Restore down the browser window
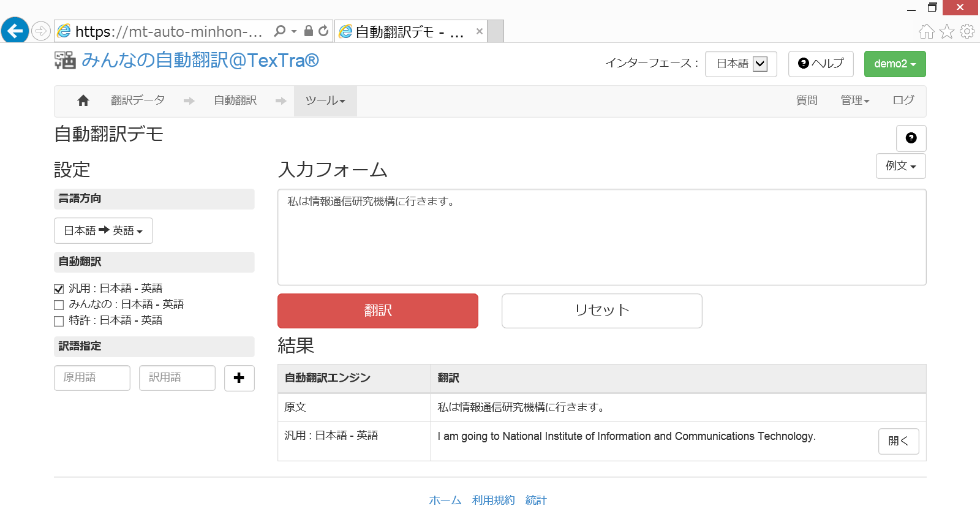Screen dimensions: 980x522 [932, 8]
